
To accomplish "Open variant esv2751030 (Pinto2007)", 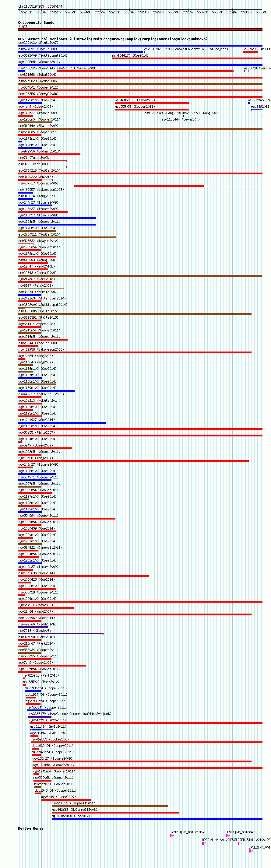I will [x=38, y=43].
